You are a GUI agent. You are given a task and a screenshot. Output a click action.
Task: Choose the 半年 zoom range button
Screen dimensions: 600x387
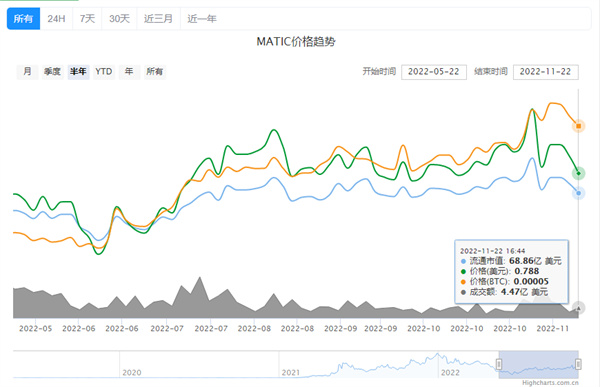[x=78, y=72]
